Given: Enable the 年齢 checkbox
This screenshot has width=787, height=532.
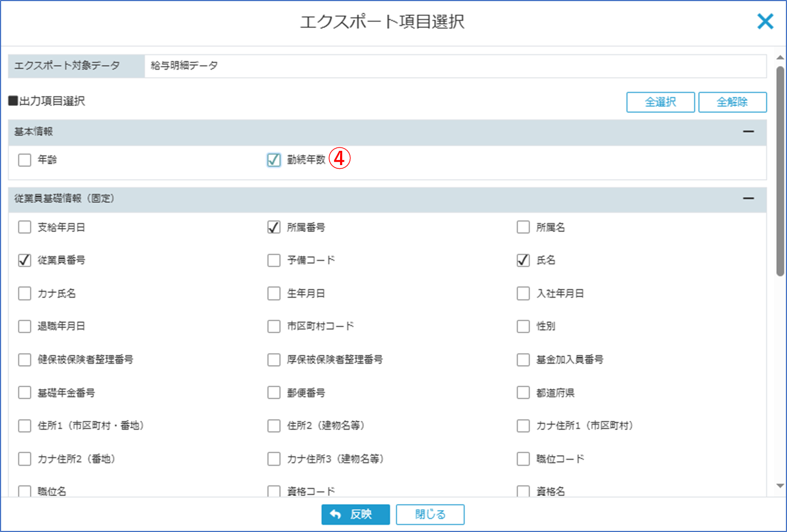Looking at the screenshot, I should click(25, 160).
